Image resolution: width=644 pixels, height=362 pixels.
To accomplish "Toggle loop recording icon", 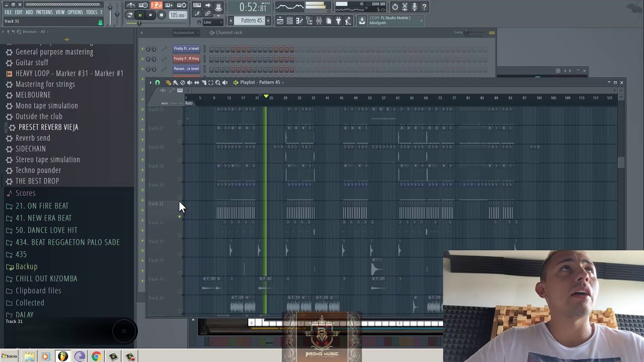I will coord(182,6).
